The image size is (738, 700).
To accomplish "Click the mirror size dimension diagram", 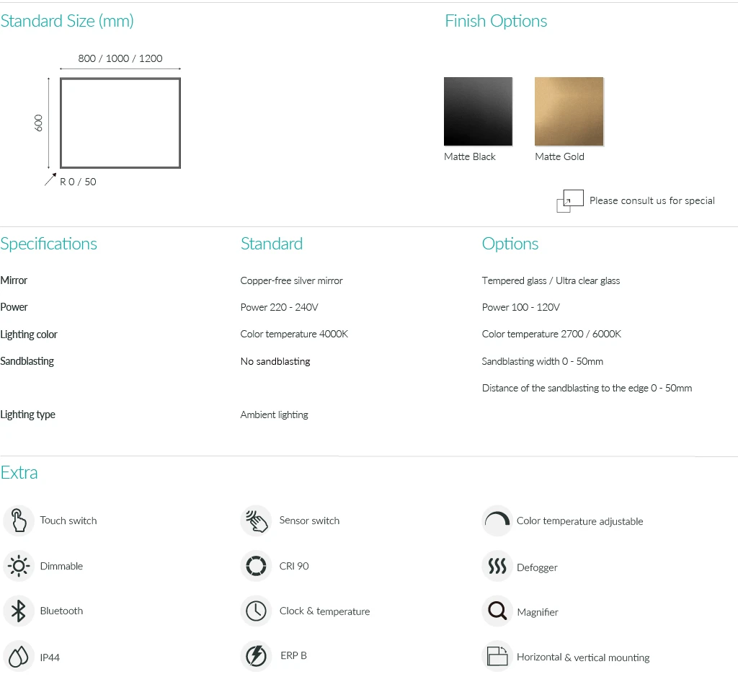I will pos(120,123).
